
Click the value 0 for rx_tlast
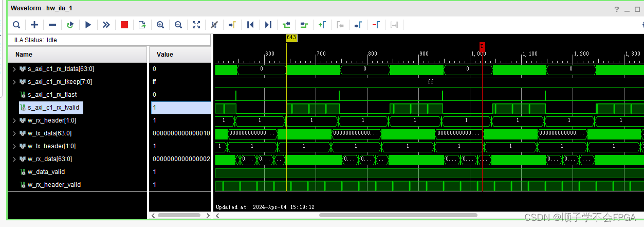pyautogui.click(x=154, y=94)
